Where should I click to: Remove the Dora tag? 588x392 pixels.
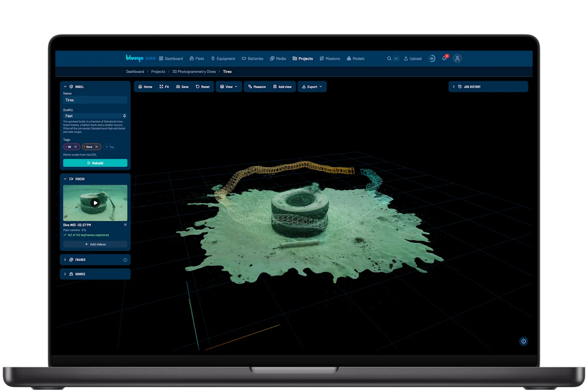(96, 147)
